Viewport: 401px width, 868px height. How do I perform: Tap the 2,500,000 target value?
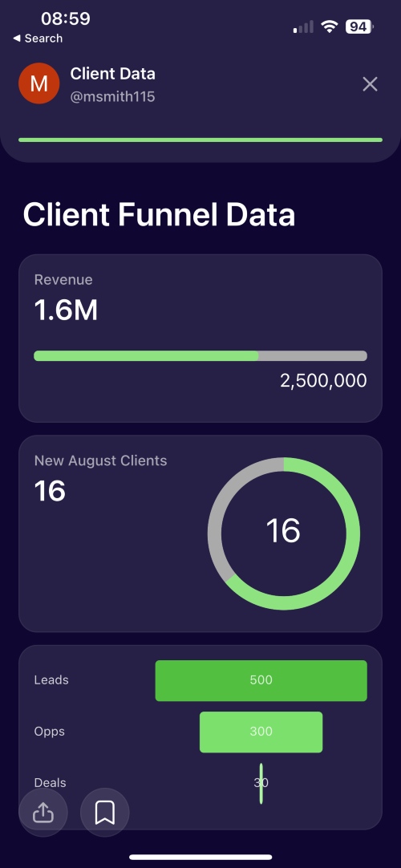pyautogui.click(x=323, y=381)
